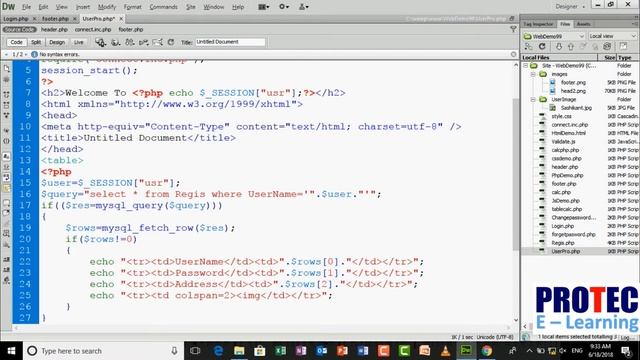640x360 pixels.
Task: Select Regis.php in the Files panel
Action: pos(563,243)
